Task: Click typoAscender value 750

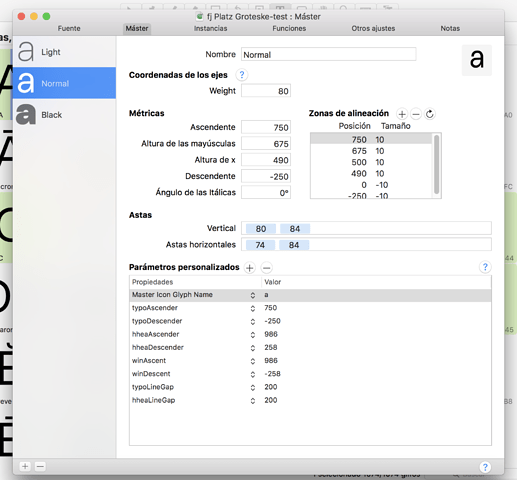Action: point(271,308)
